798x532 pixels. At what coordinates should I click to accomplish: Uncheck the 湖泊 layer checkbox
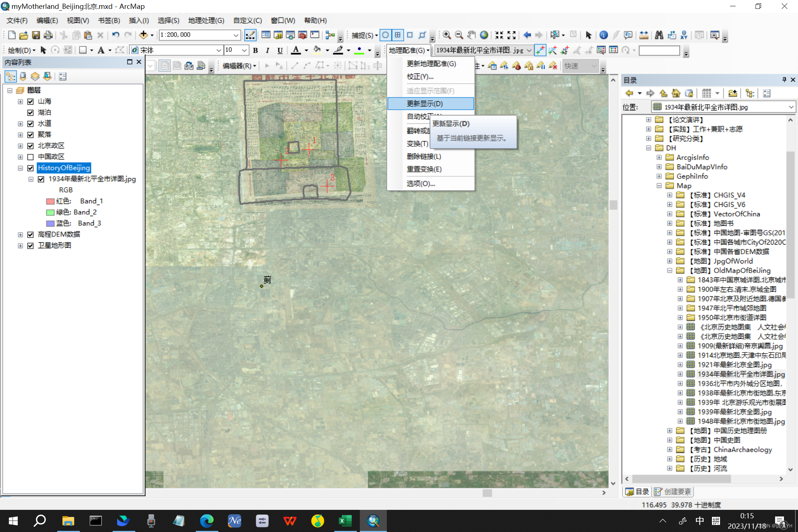click(31, 112)
